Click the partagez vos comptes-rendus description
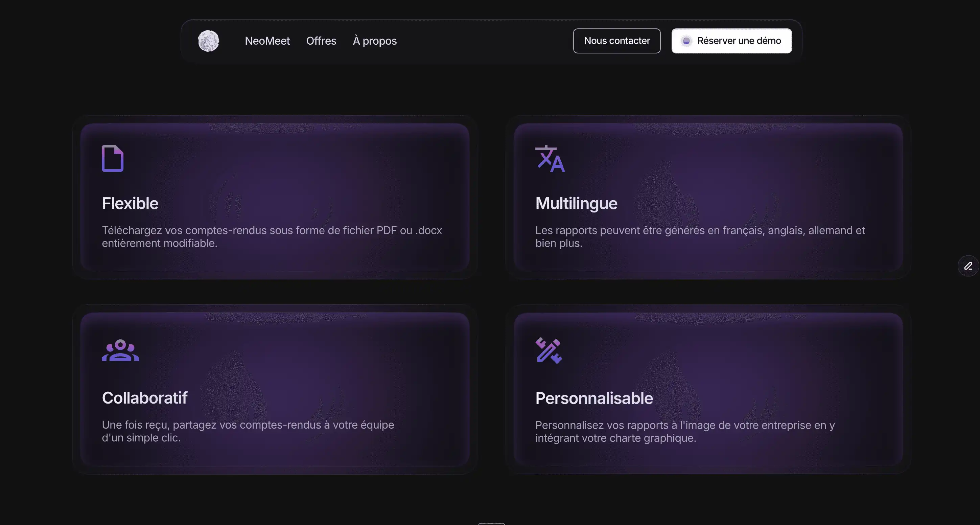980x525 pixels. [x=248, y=431]
